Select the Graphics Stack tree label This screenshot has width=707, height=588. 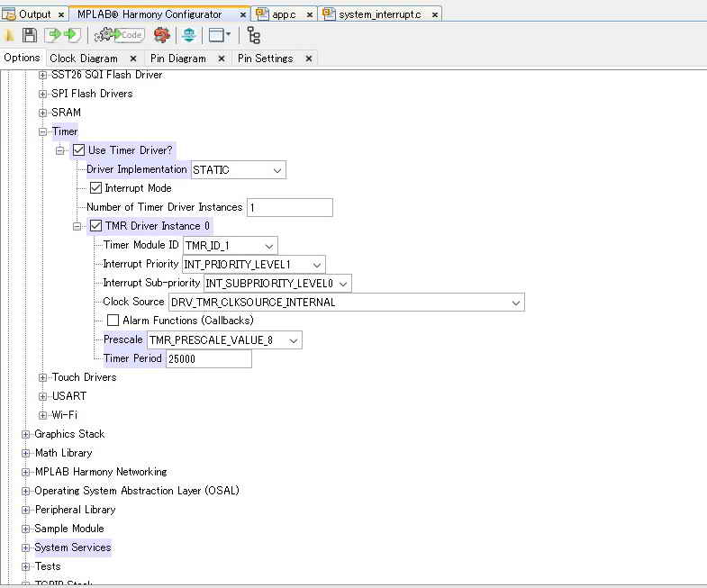tap(69, 434)
